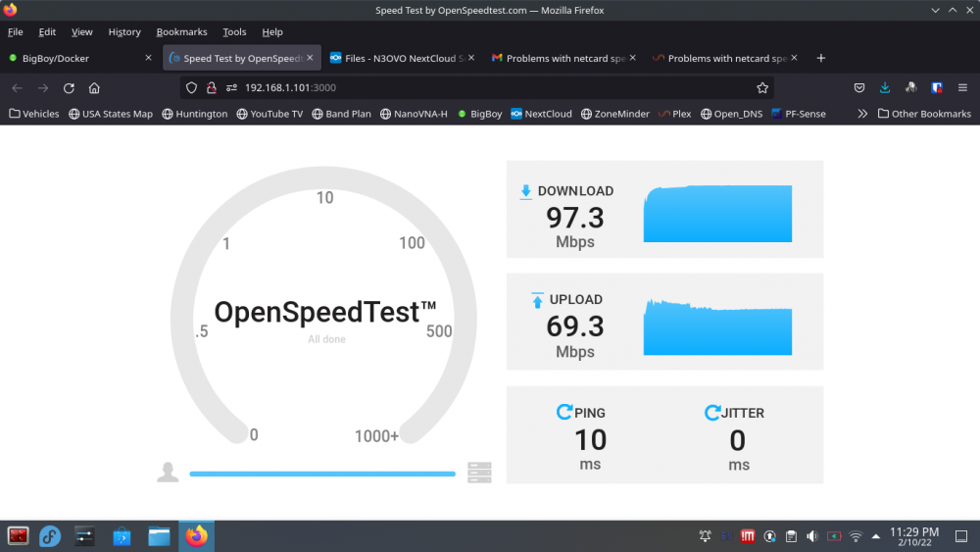Open the YouTube TV bookmark
The width and height of the screenshot is (980, 552).
pos(269,114)
